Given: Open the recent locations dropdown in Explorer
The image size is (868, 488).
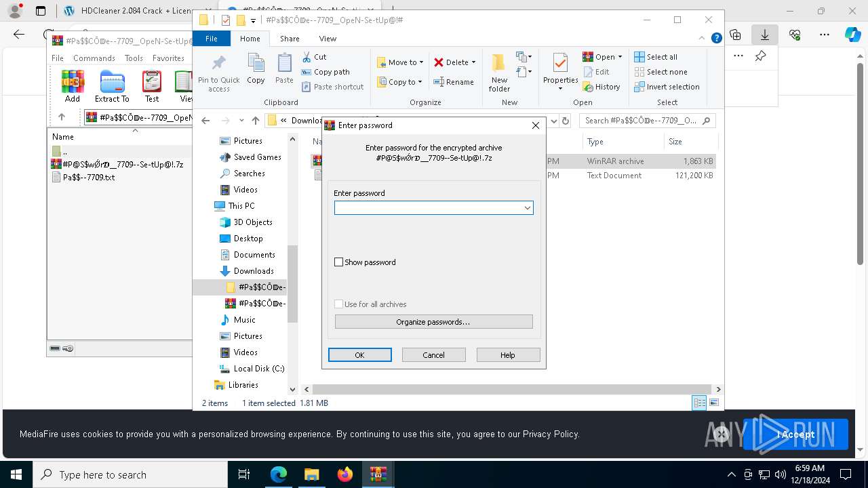Looking at the screenshot, I should click(241, 121).
